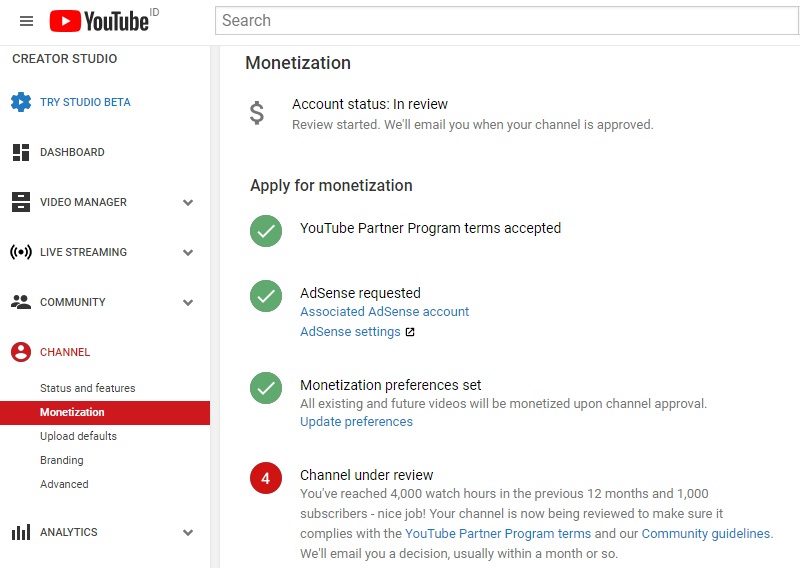
Task: Open the Branding channel settings
Action: click(x=62, y=460)
